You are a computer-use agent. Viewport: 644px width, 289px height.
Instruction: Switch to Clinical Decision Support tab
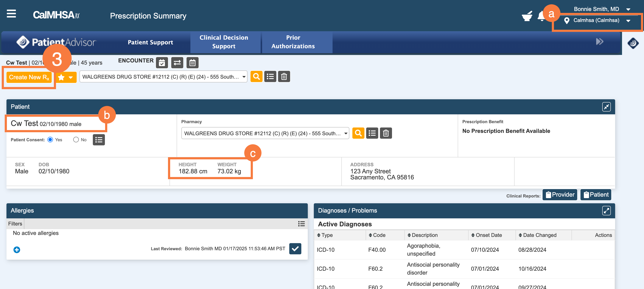click(x=224, y=42)
